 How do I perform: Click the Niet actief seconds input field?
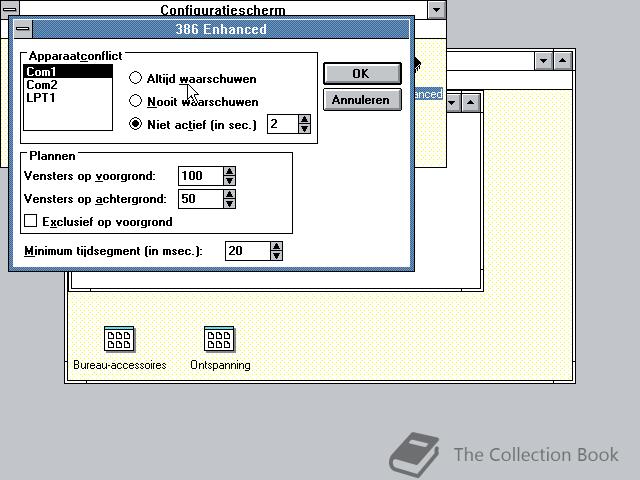click(283, 124)
